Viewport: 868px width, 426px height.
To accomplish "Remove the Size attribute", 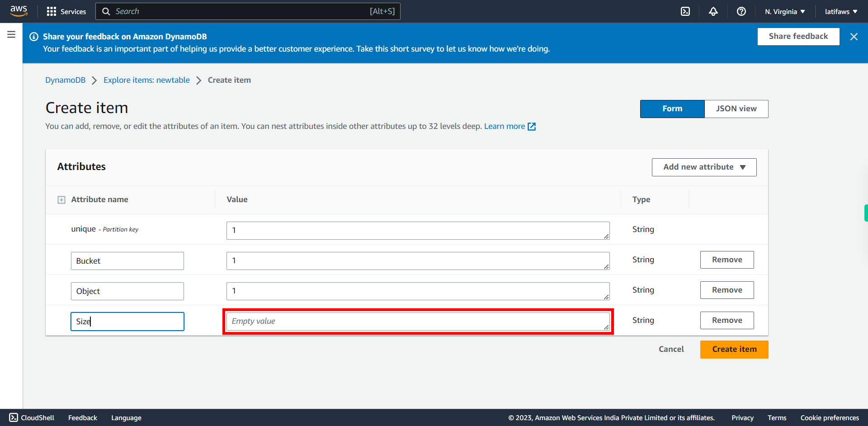I will tap(727, 320).
